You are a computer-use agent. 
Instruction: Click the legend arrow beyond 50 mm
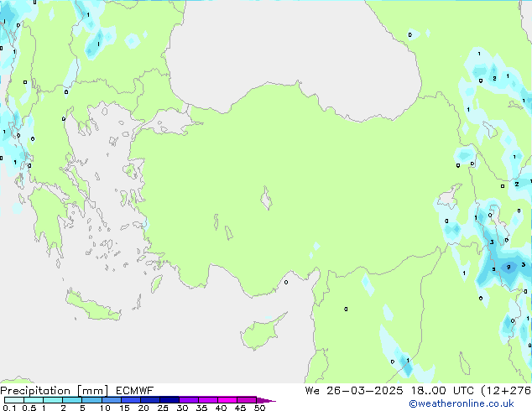[266, 400]
